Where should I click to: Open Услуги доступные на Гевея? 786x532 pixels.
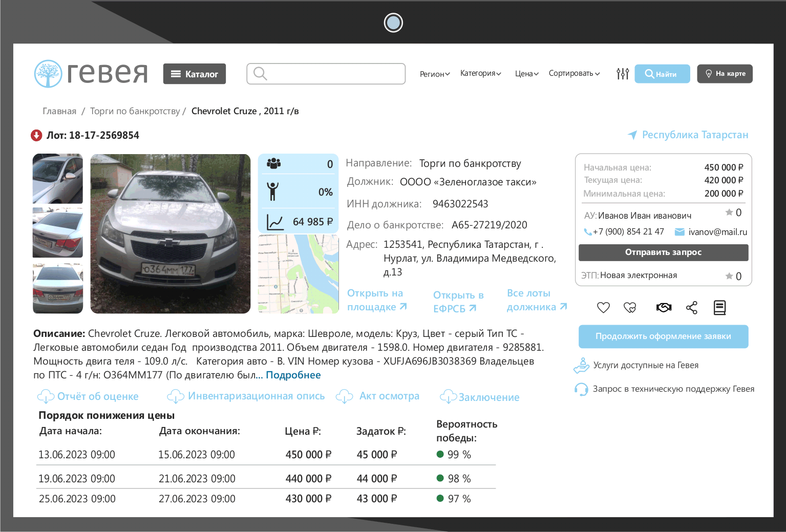tap(636, 365)
